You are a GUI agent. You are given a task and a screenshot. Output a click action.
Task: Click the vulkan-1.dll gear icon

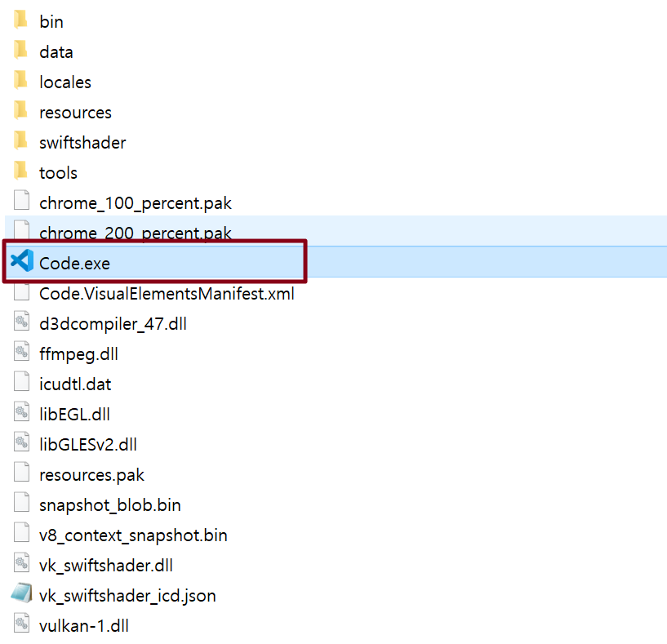(x=21, y=623)
